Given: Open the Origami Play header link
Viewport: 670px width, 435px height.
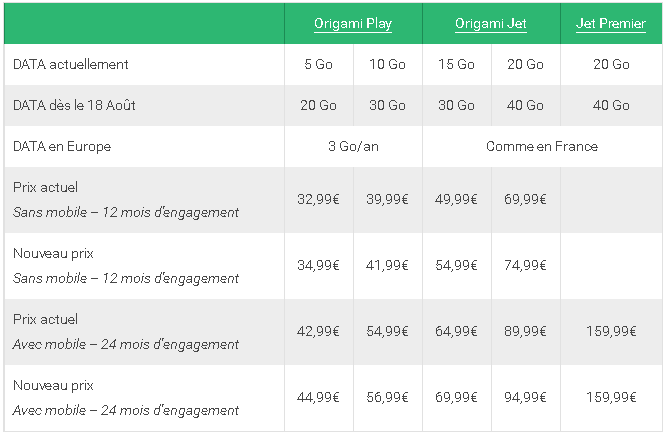Looking at the screenshot, I should [x=353, y=24].
